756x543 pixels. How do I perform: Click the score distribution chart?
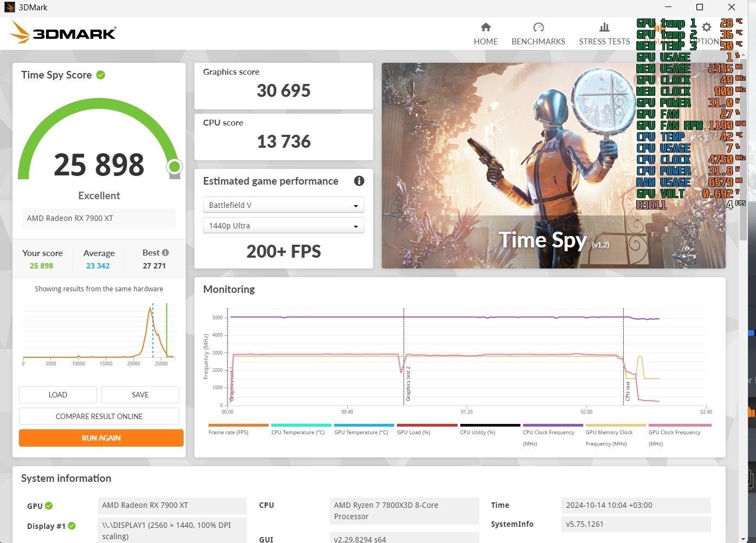pyautogui.click(x=99, y=333)
